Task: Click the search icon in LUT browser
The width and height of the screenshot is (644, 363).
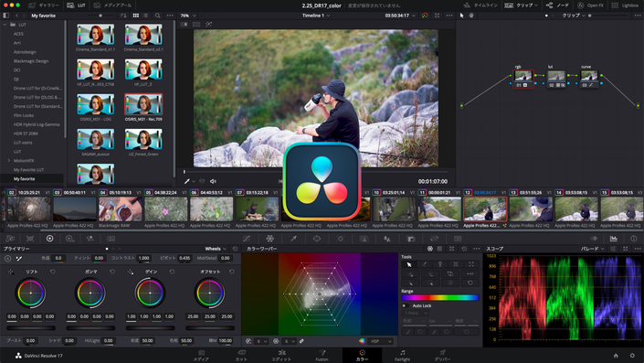Action: pyautogui.click(x=158, y=16)
